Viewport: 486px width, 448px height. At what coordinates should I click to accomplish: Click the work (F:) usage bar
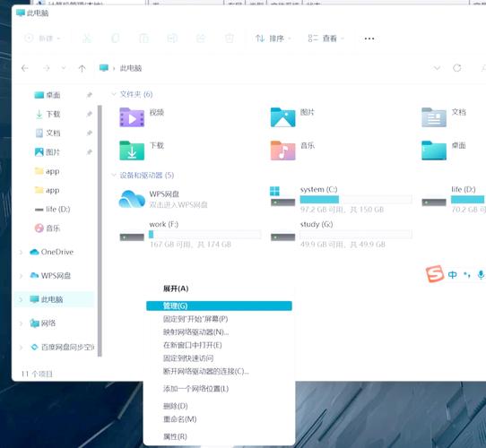pyautogui.click(x=204, y=235)
